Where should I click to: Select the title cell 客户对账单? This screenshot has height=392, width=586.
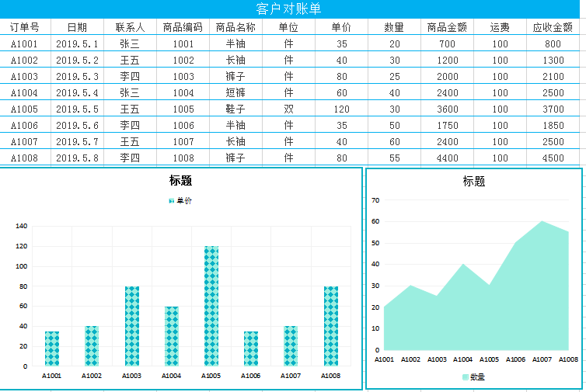[x=289, y=9]
